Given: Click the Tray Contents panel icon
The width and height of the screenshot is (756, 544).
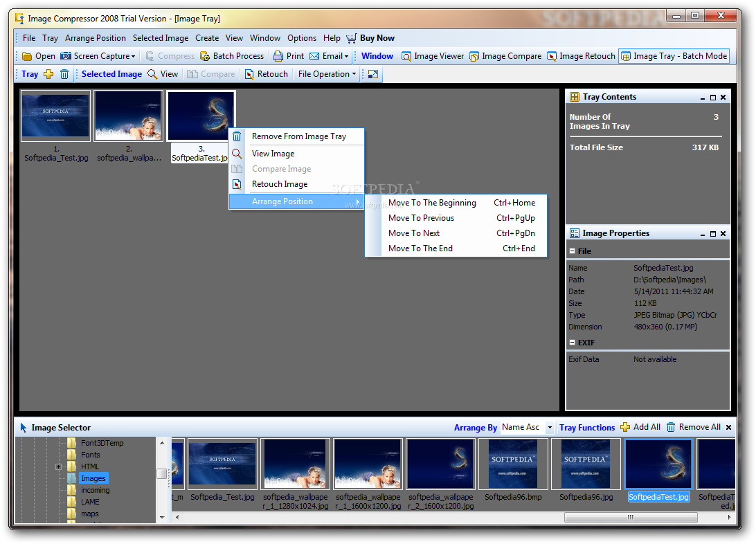Looking at the screenshot, I should [x=574, y=97].
